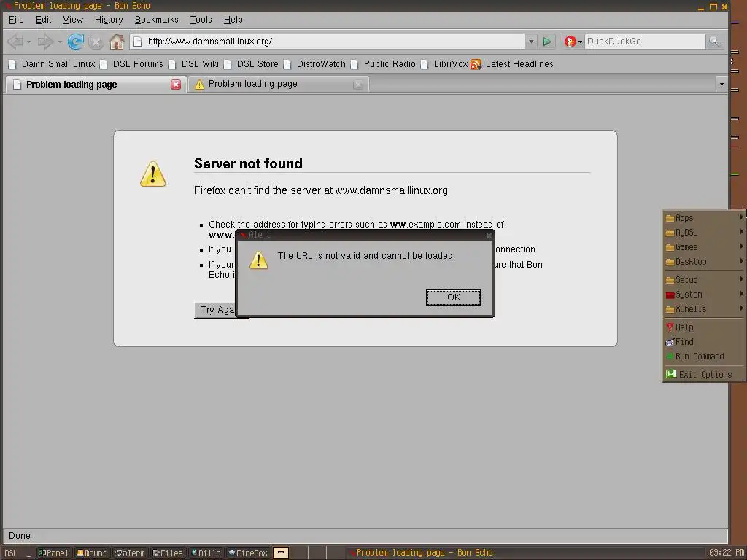Open the DuckDuckGo search engine selector

[x=573, y=42]
